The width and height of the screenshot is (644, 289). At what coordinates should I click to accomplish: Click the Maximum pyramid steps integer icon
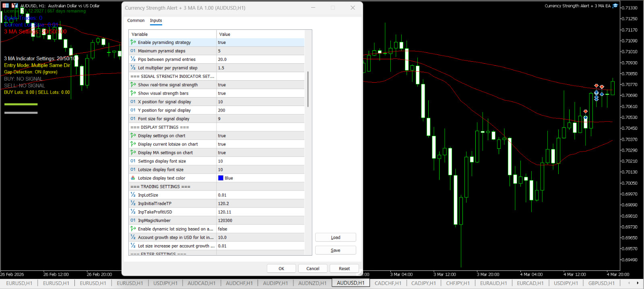coord(133,51)
